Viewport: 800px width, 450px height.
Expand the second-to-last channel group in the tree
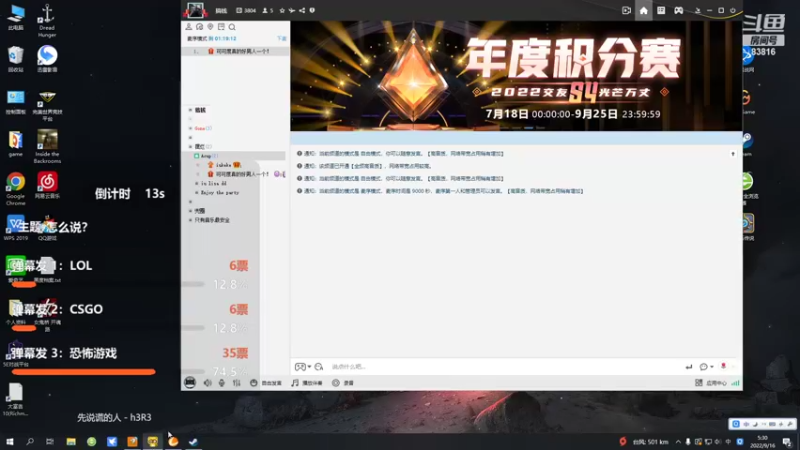tap(191, 211)
